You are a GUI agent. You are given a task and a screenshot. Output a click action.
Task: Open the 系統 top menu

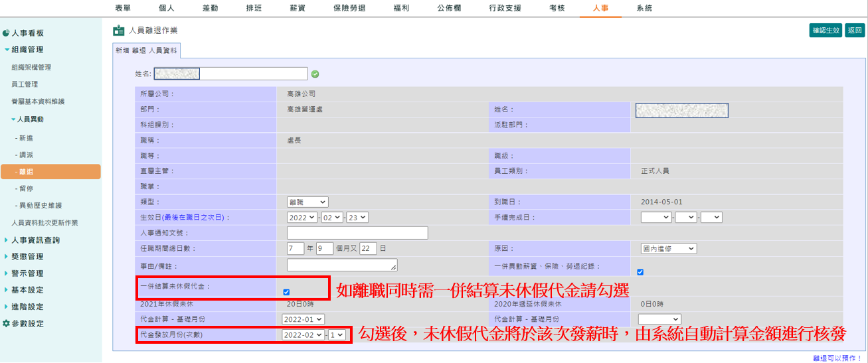click(x=644, y=8)
